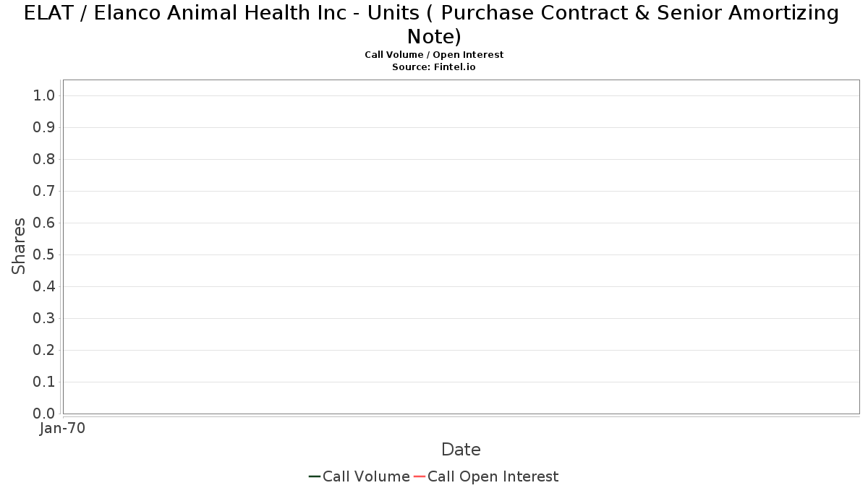
Task: Click the Source: Fintel.io text
Action: (x=434, y=67)
